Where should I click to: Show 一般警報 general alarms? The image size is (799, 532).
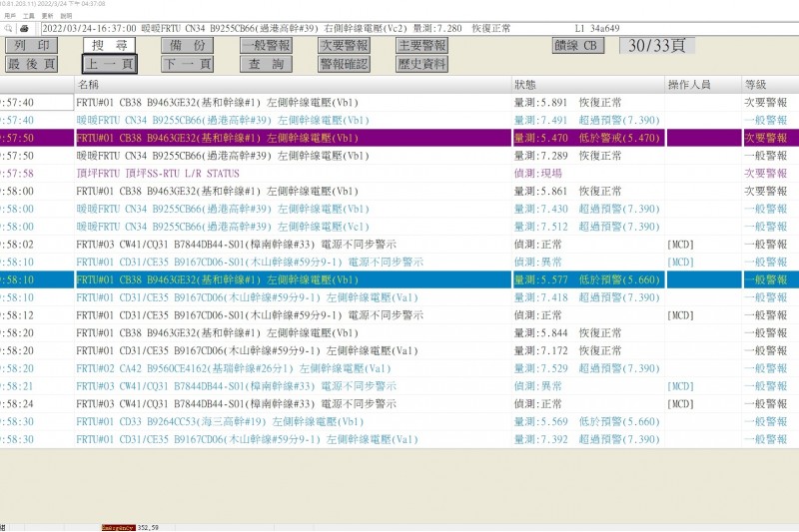click(266, 46)
